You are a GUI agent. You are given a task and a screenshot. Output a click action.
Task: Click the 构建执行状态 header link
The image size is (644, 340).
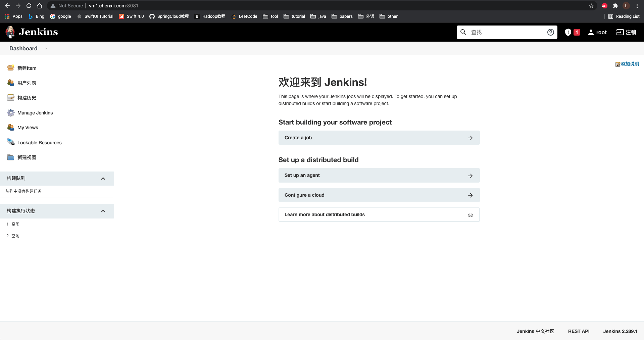tap(21, 211)
